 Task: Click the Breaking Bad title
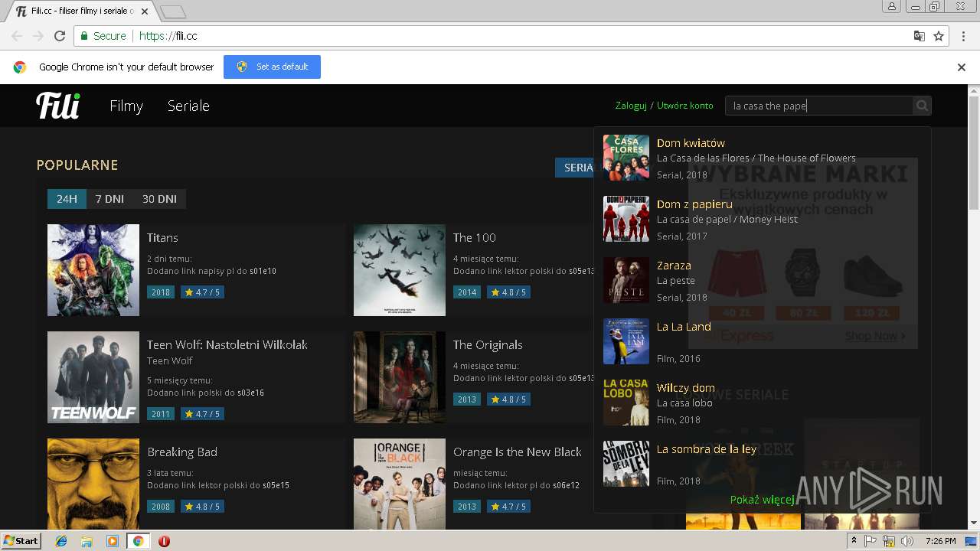coord(182,452)
